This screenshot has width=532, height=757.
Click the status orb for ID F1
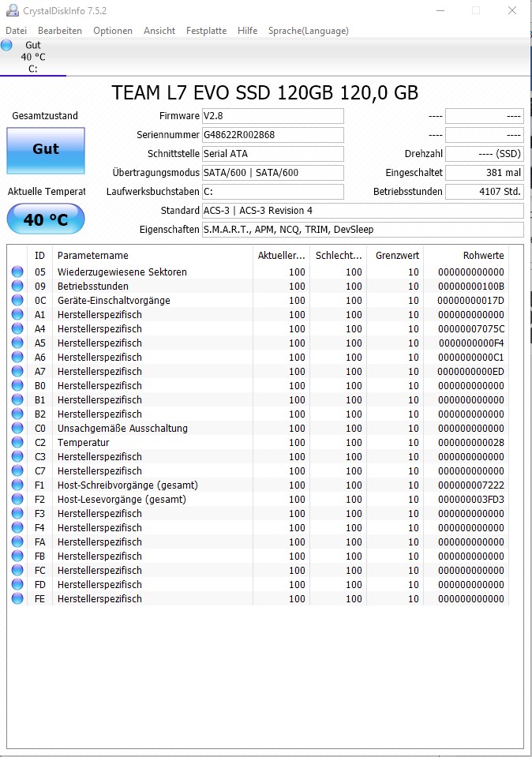pyautogui.click(x=17, y=485)
